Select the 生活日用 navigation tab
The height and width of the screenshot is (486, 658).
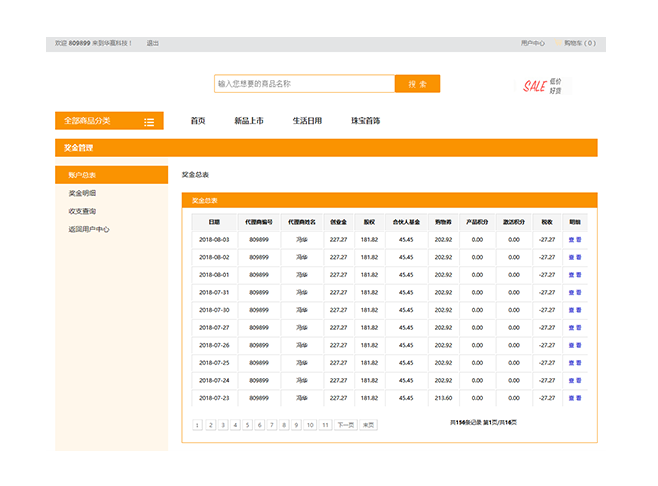click(307, 121)
